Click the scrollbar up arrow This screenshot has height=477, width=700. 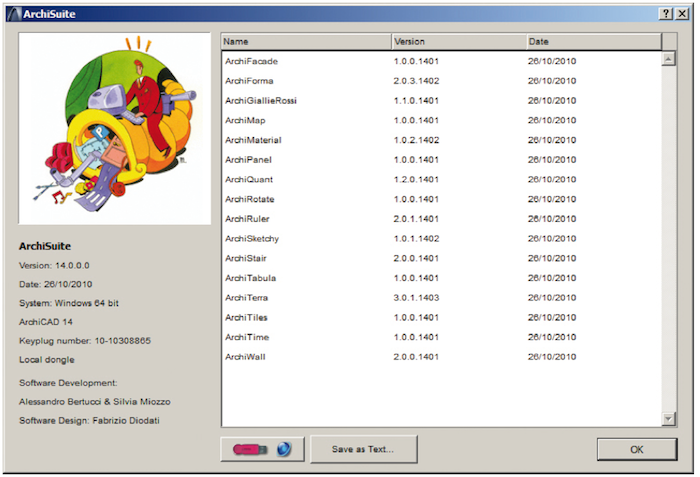(668, 59)
